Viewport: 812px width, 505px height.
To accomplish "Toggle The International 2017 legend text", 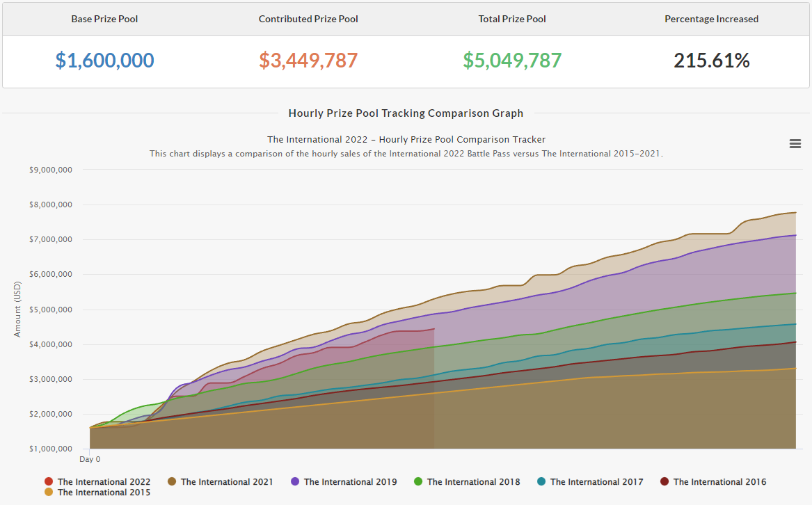I will click(596, 481).
